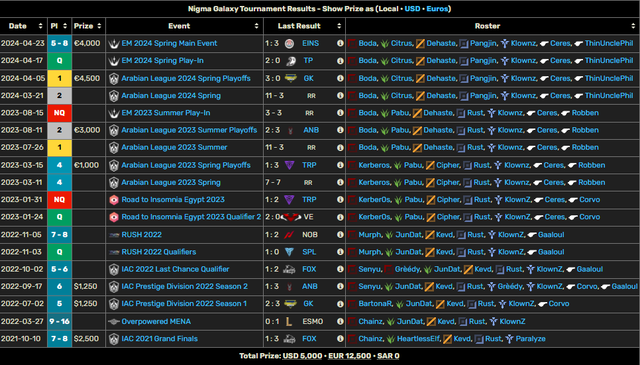The image size is (640, 365).
Task: Click FOX team logo in 2022-10-02 row
Action: coord(289,269)
